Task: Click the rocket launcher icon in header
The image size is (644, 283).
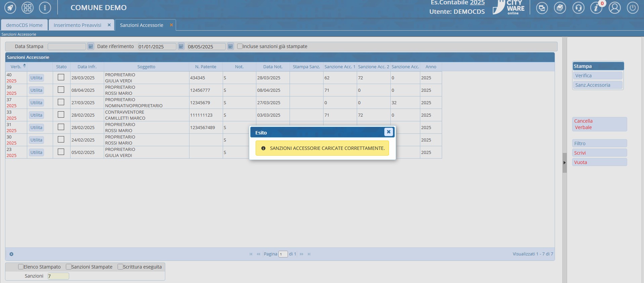Action: (x=10, y=8)
